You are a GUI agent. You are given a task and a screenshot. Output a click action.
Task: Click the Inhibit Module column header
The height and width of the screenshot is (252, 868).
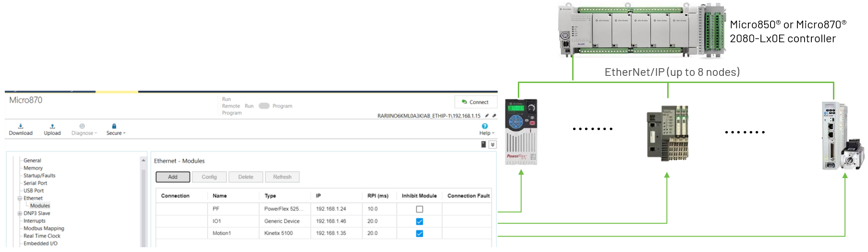(419, 196)
